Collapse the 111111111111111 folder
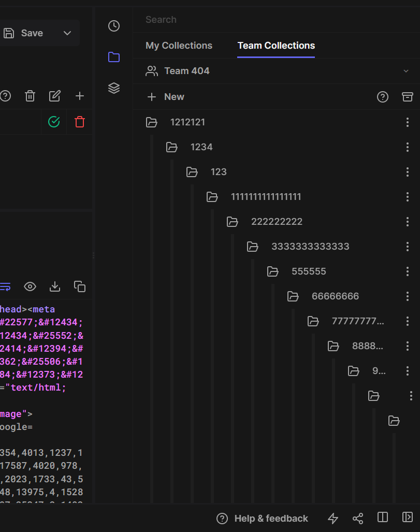The image size is (420, 532). pyautogui.click(x=212, y=197)
